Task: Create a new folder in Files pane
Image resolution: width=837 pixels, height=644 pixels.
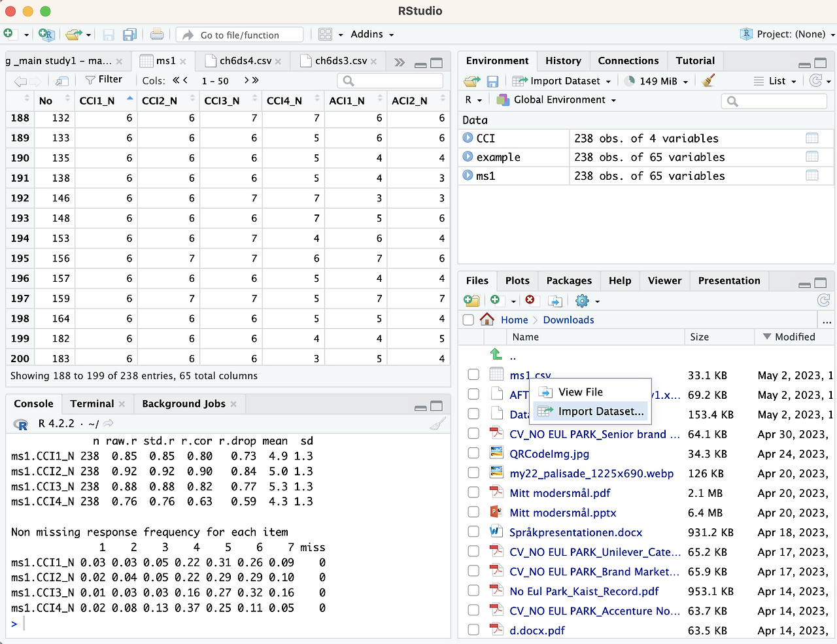Action: [x=472, y=300]
